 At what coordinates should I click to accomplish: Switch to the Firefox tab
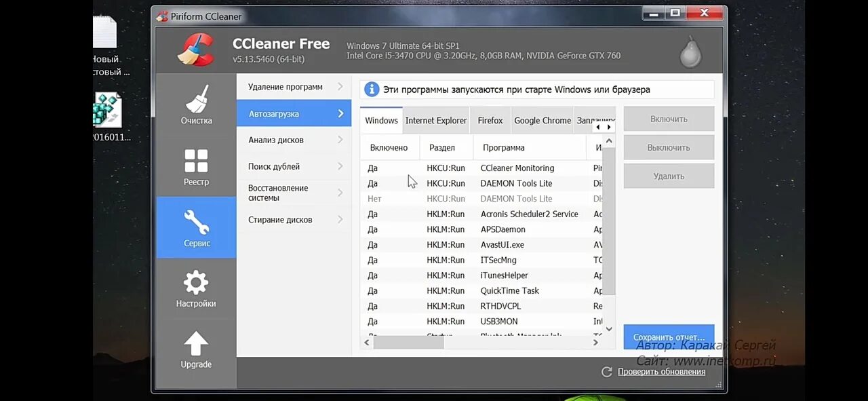[x=490, y=120]
